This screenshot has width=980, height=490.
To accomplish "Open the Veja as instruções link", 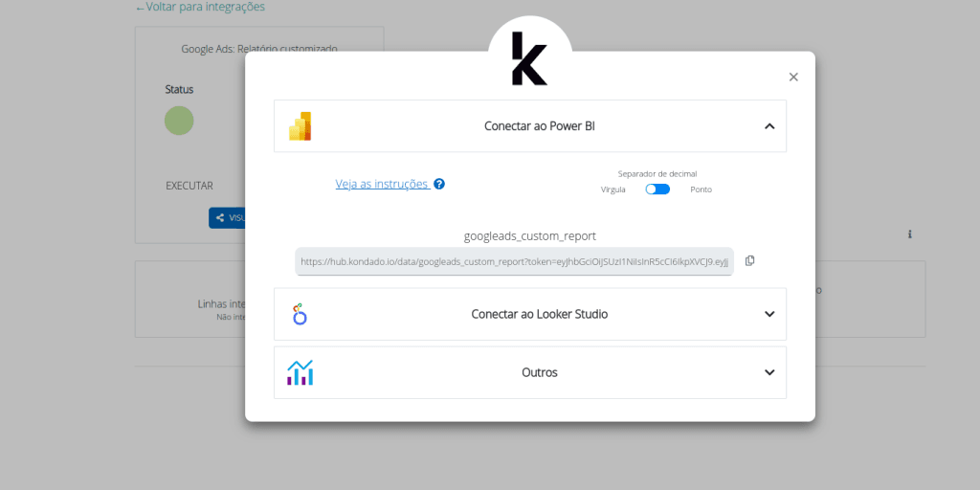I will [x=382, y=184].
